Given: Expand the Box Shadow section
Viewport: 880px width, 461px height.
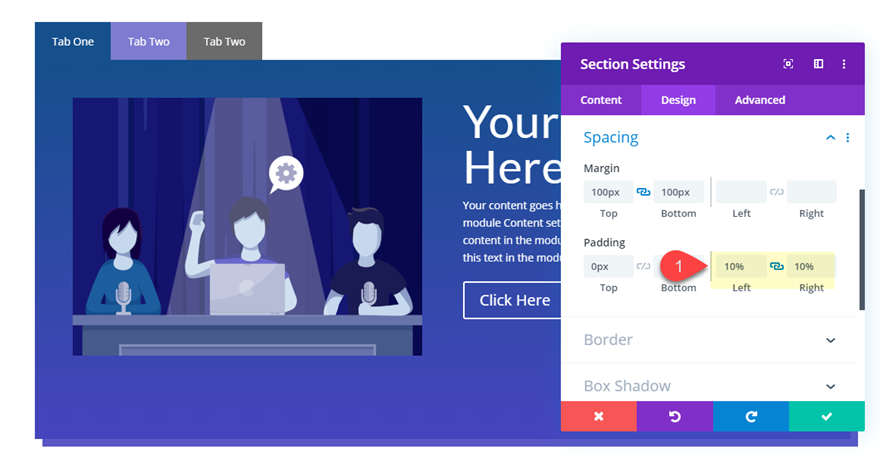Looking at the screenshot, I should (710, 386).
